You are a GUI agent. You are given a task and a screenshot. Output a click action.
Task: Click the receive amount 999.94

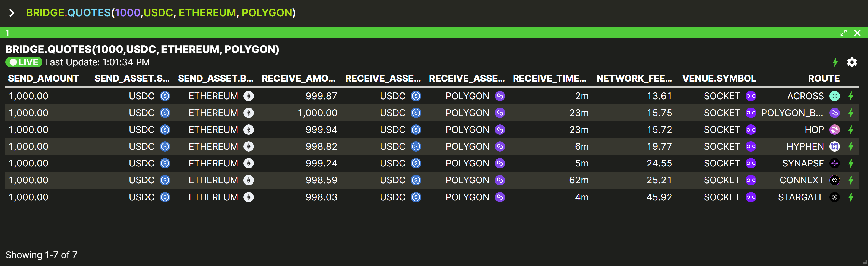[321, 130]
